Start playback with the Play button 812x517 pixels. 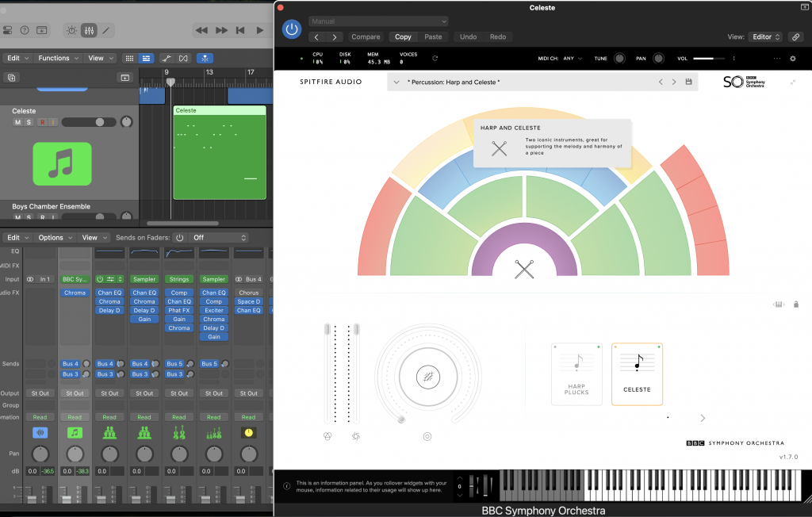coord(260,31)
